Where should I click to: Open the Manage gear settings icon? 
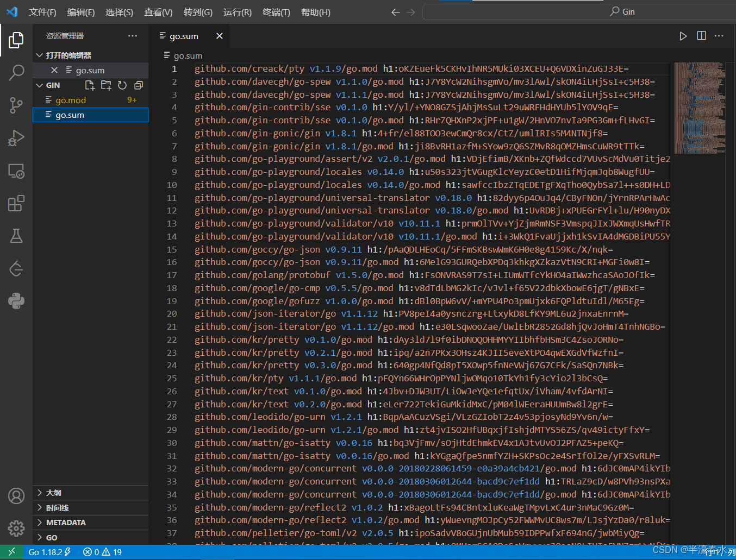(16, 528)
